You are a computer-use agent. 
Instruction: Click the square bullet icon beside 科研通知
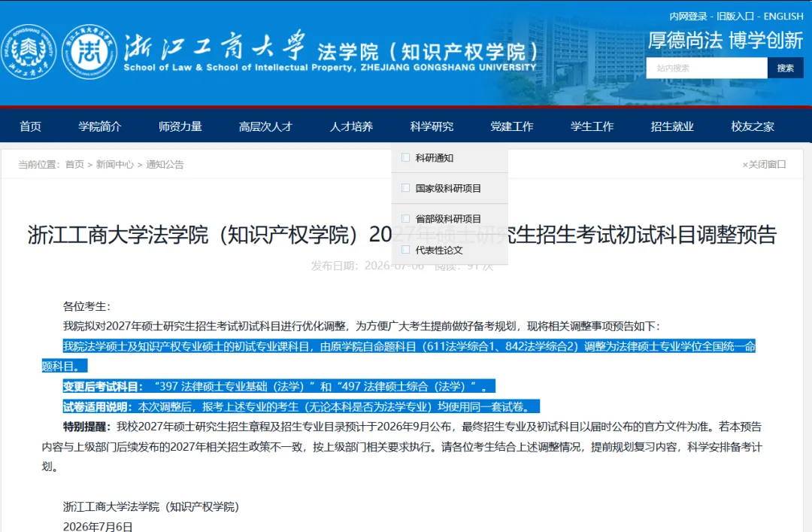click(405, 157)
